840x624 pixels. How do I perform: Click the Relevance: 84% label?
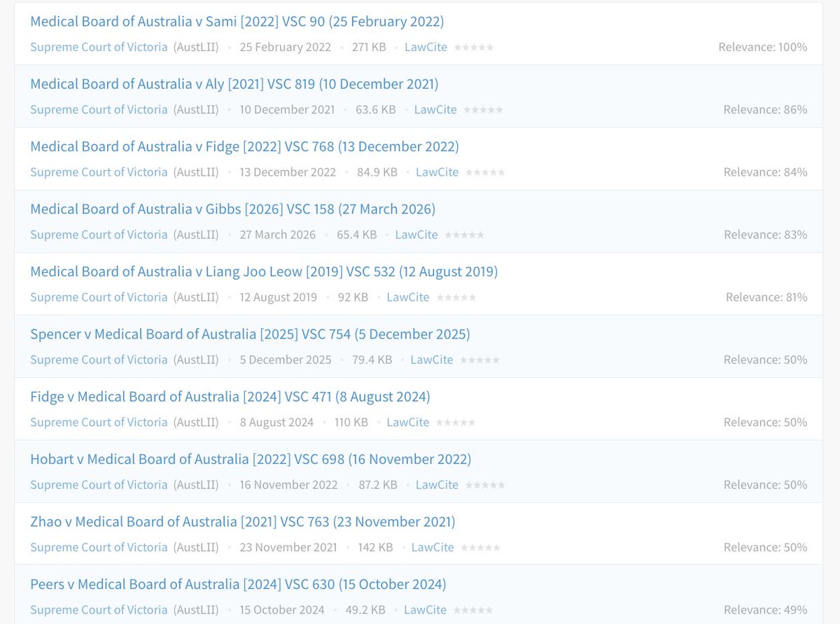[x=766, y=172]
